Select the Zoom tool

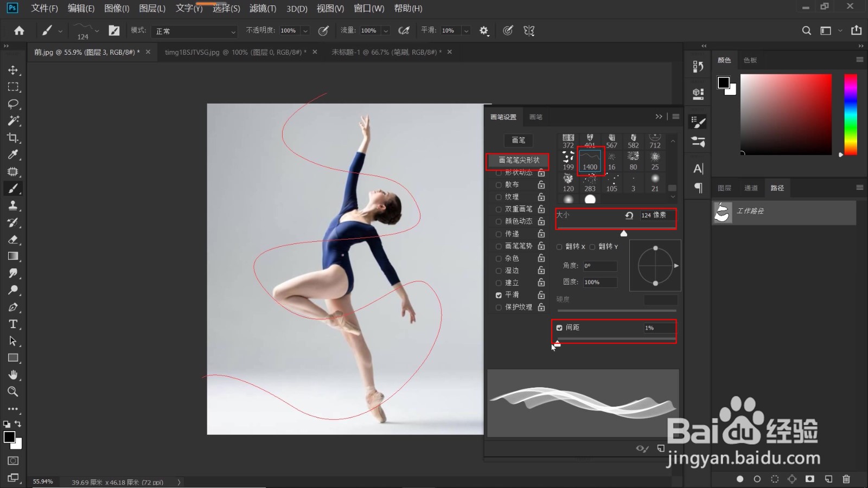point(13,391)
